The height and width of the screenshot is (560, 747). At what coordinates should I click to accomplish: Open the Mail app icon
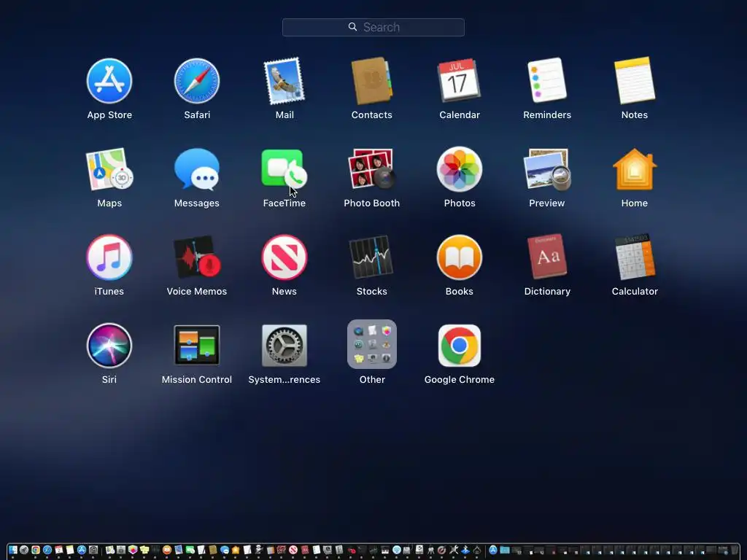point(285,81)
